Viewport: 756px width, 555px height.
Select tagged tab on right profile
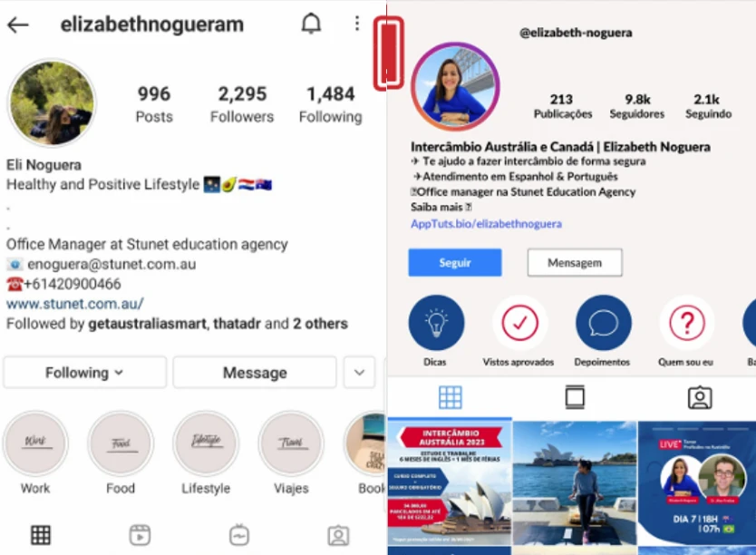pos(700,397)
